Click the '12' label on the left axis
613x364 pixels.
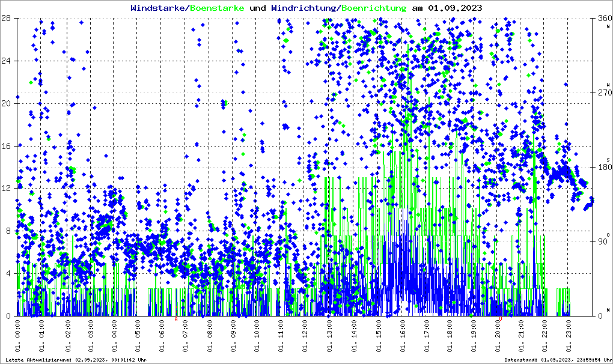point(5,188)
